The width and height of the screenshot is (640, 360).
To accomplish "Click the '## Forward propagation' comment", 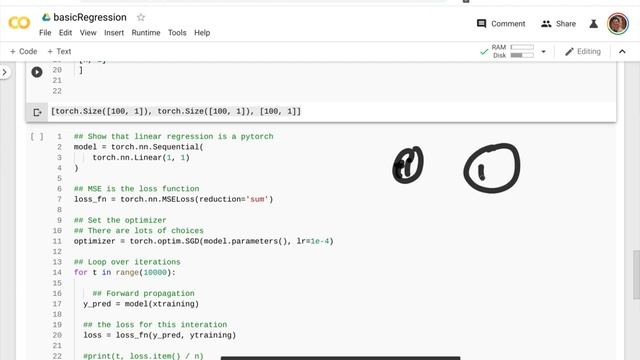I will (x=143, y=293).
